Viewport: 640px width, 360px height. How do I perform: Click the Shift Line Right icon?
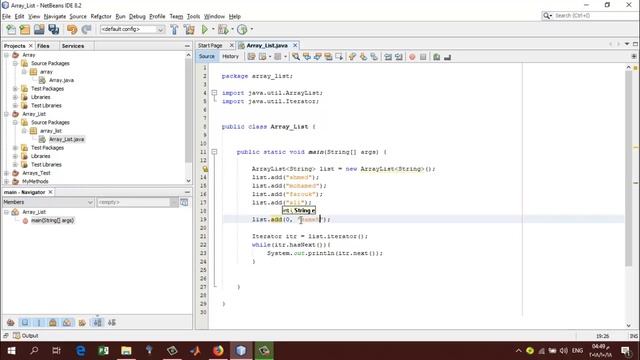[x=399, y=57]
